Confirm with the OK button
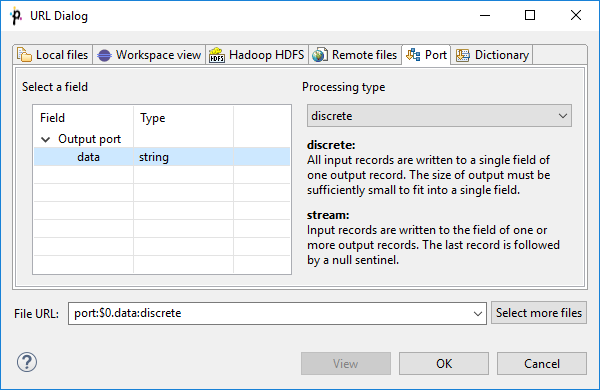600x390 pixels. tap(444, 364)
